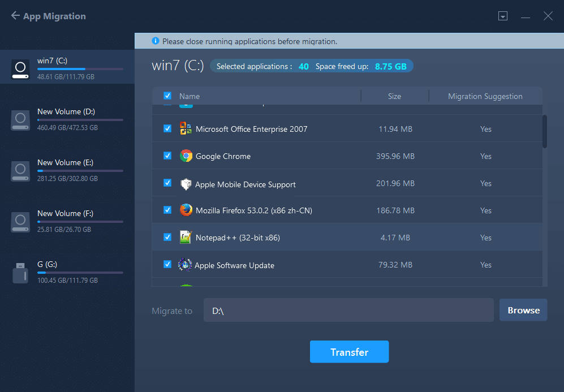Screen dimensions: 564x392
Task: Uncheck Microsoft Office Enterprise 2007
Action: [167, 128]
